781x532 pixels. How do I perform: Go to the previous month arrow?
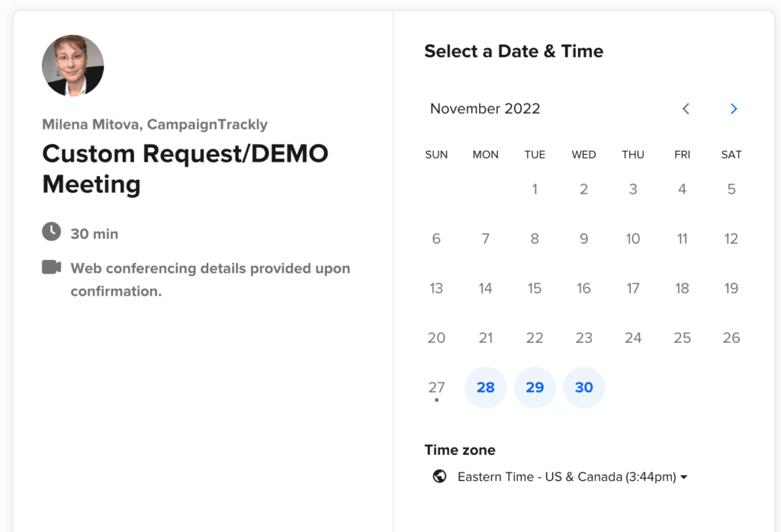[x=686, y=109]
